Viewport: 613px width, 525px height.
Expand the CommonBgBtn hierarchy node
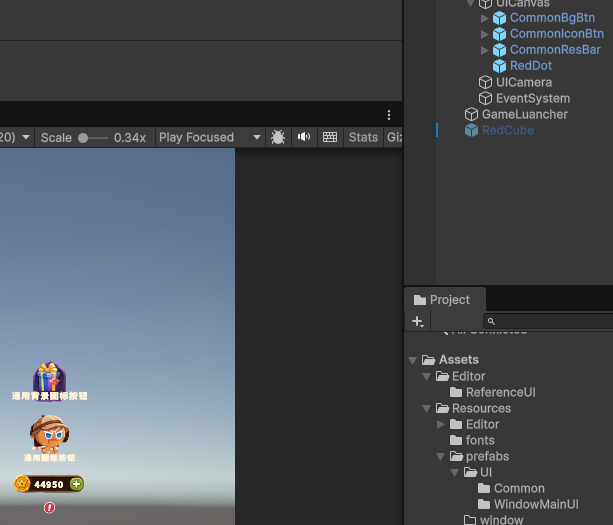click(484, 18)
